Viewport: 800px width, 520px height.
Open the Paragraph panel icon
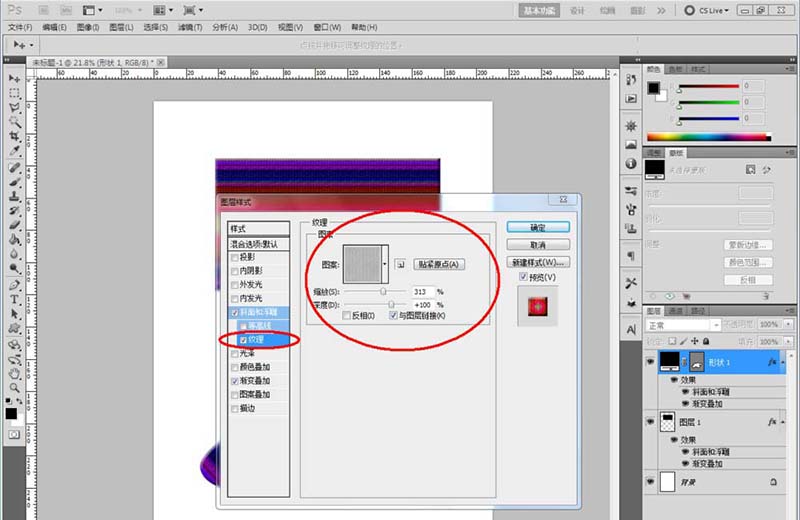click(x=631, y=255)
